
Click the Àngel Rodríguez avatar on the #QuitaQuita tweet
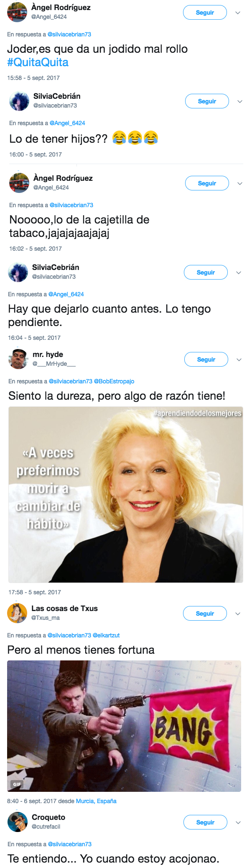tap(17, 12)
